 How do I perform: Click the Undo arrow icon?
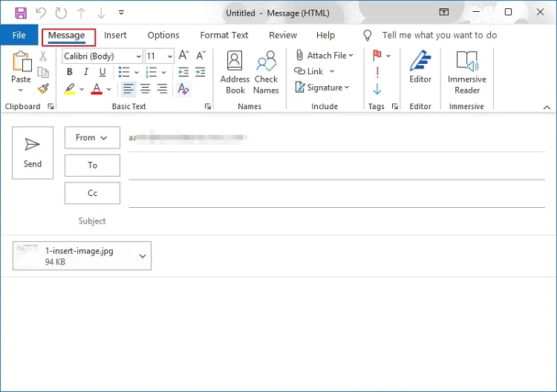(x=41, y=13)
